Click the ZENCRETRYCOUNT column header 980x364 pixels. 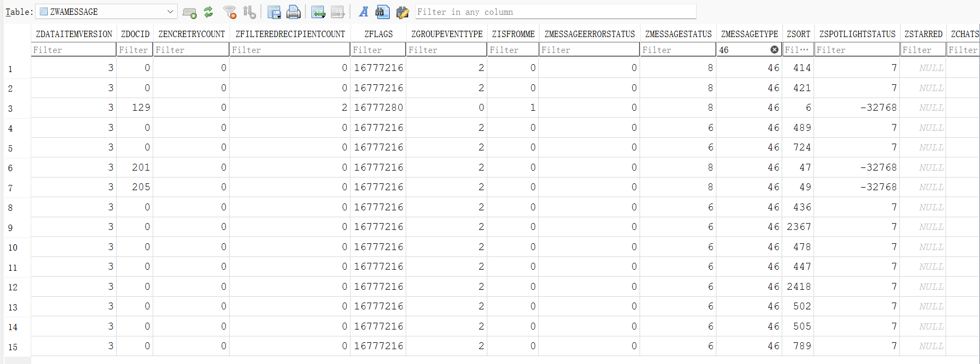click(191, 34)
